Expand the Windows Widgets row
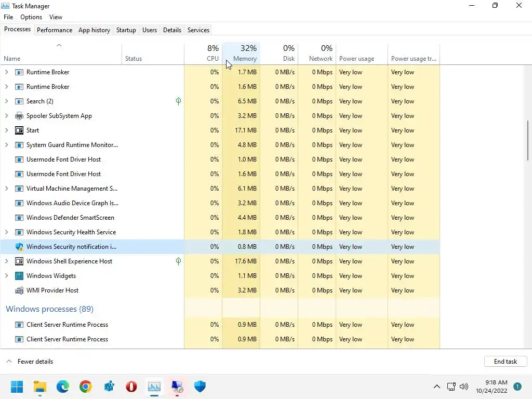Image resolution: width=532 pixels, height=399 pixels. 6,276
